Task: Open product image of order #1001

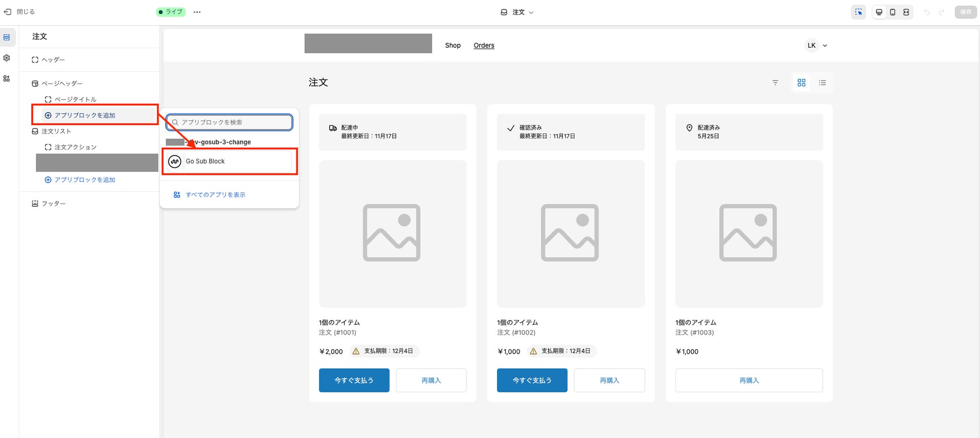Action: point(393,234)
